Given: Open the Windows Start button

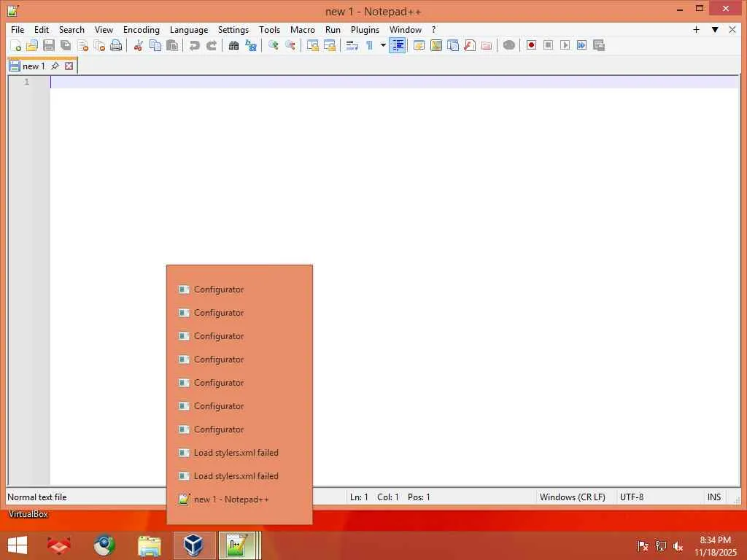Looking at the screenshot, I should [18, 545].
